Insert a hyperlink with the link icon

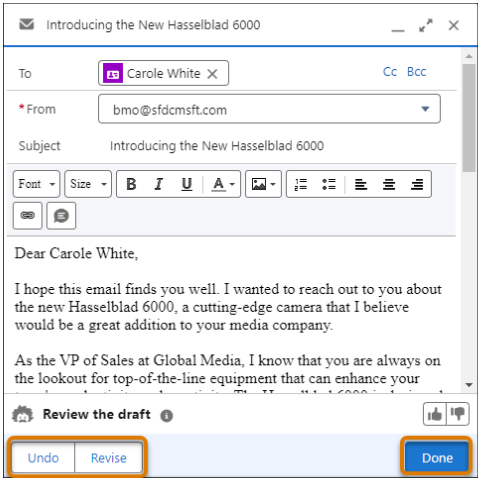point(28,216)
